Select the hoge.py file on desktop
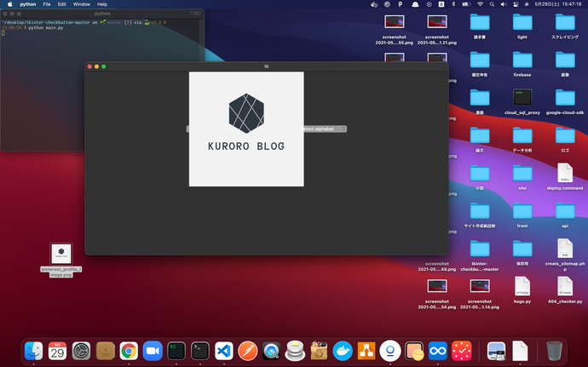Viewport: 588px width, 367px height. (x=522, y=290)
